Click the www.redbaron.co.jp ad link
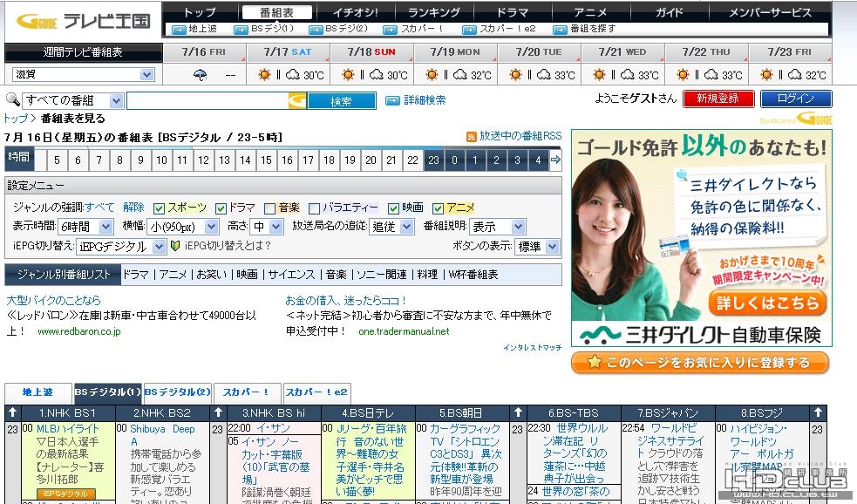This screenshot has width=857, height=504. tap(79, 331)
